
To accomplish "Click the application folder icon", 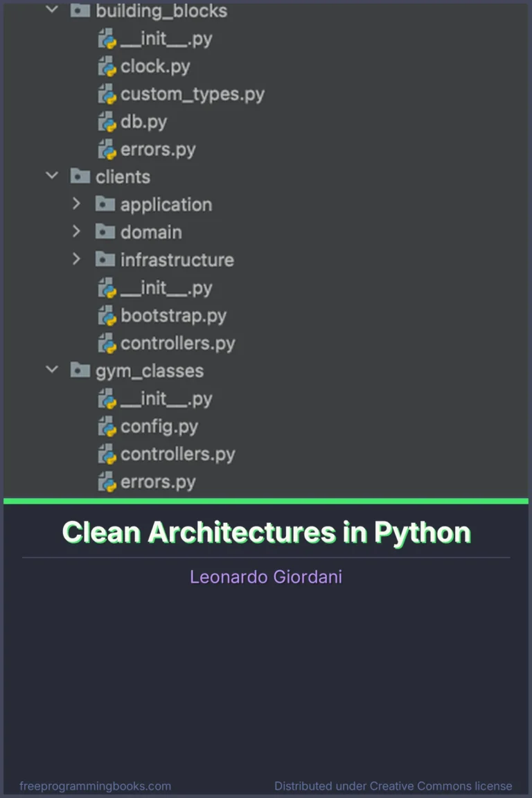I will point(105,204).
